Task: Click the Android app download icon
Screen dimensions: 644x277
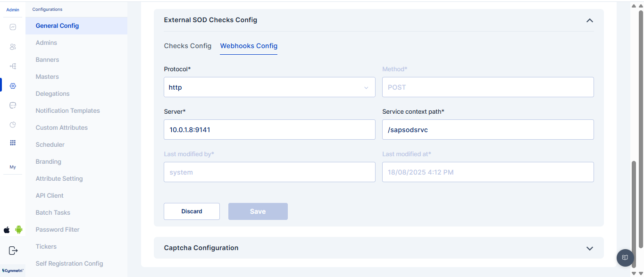Action: click(19, 230)
